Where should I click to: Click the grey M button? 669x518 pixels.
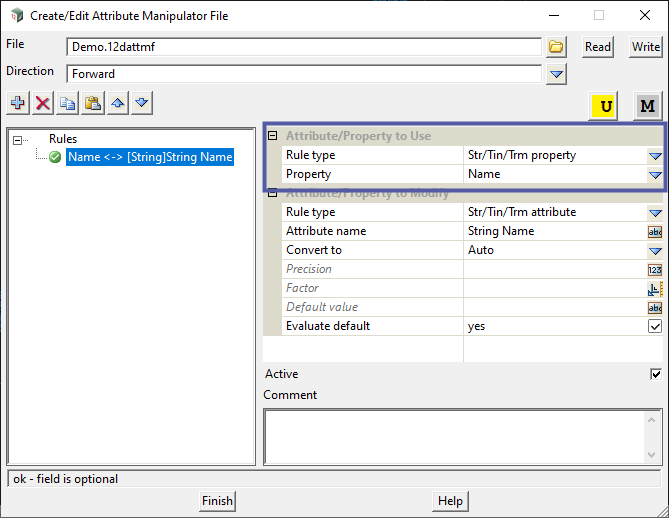[647, 106]
